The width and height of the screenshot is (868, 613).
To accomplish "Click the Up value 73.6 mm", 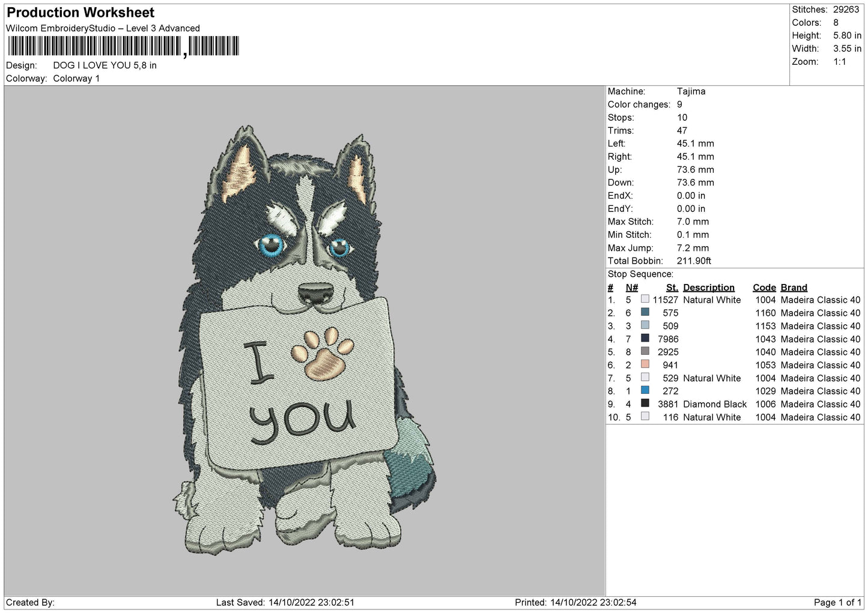I will pos(696,170).
